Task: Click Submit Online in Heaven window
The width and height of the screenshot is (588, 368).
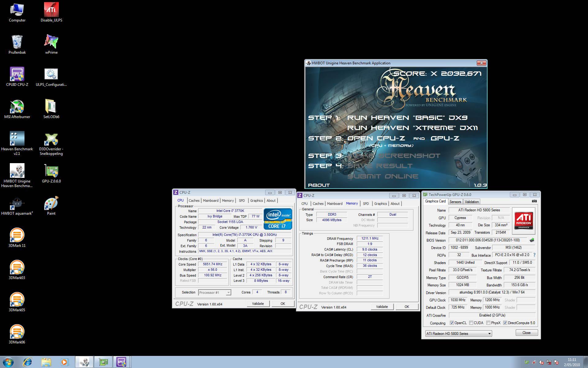Action: pyautogui.click(x=383, y=176)
